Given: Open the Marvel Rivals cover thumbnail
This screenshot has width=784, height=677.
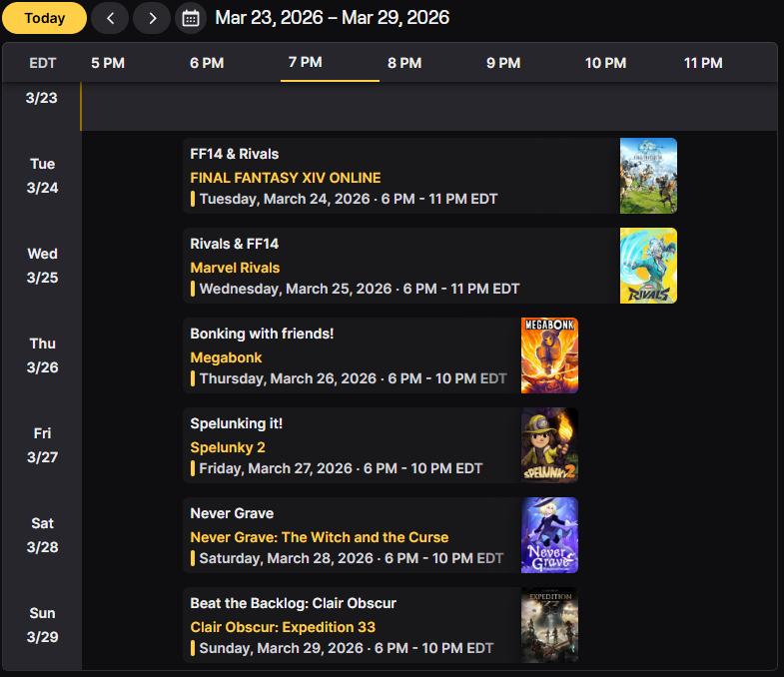Looking at the screenshot, I should [x=648, y=266].
